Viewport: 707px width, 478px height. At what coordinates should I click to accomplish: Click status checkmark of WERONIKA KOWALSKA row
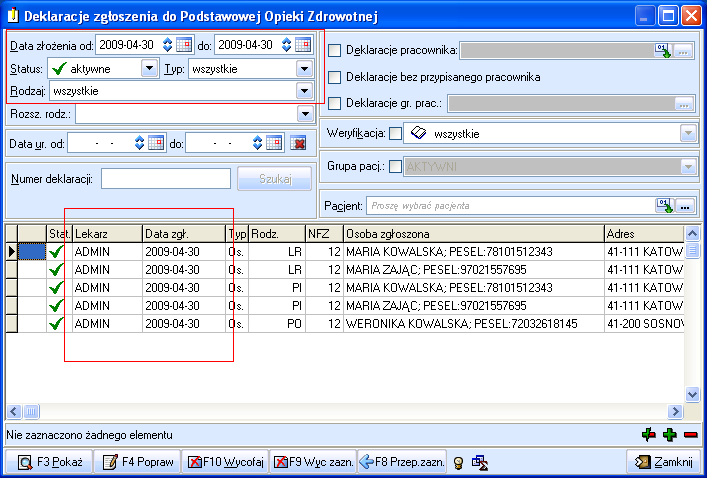point(56,324)
